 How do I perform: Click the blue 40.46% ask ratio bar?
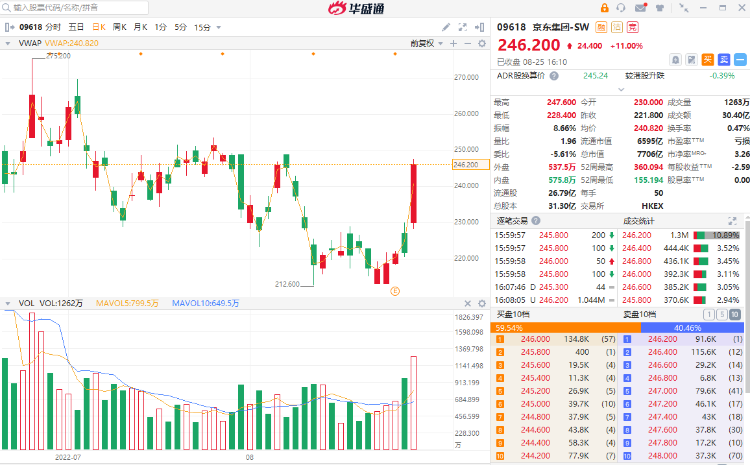[x=692, y=328]
